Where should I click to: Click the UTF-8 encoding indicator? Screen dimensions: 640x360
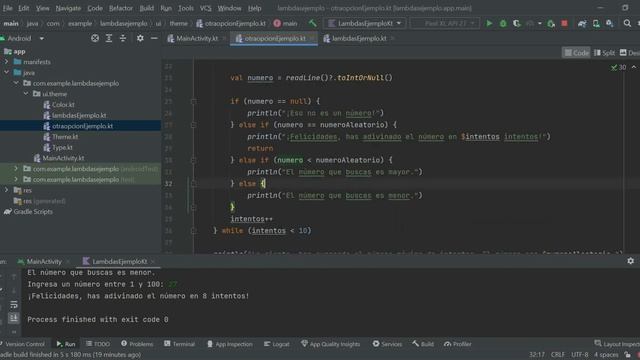tap(580, 355)
